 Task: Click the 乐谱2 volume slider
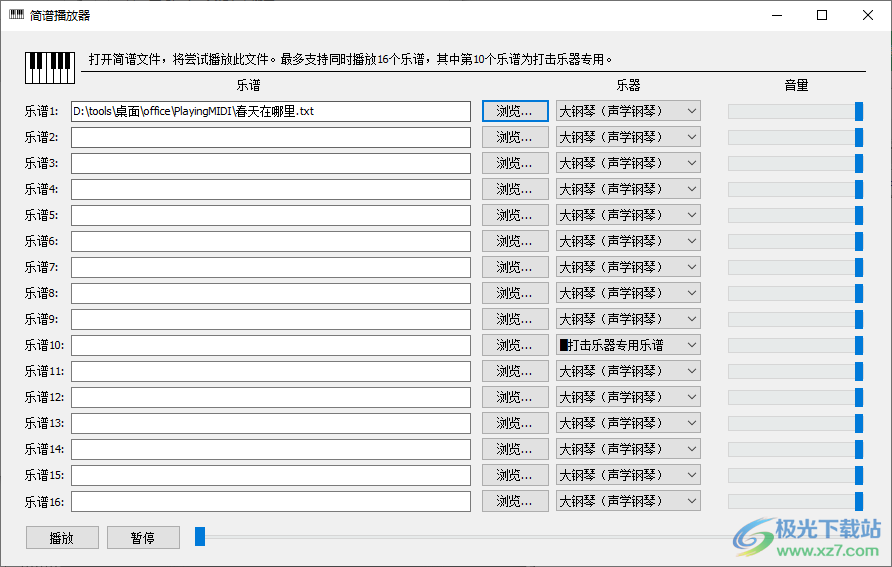coord(796,138)
